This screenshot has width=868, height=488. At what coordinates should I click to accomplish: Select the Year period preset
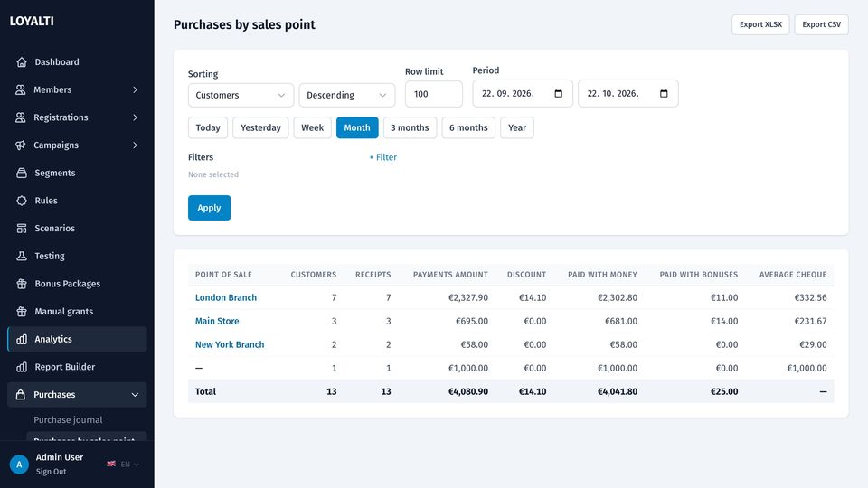(517, 127)
